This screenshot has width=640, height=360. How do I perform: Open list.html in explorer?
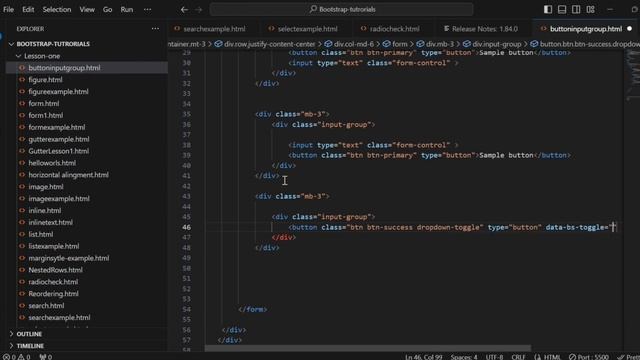tap(40, 234)
